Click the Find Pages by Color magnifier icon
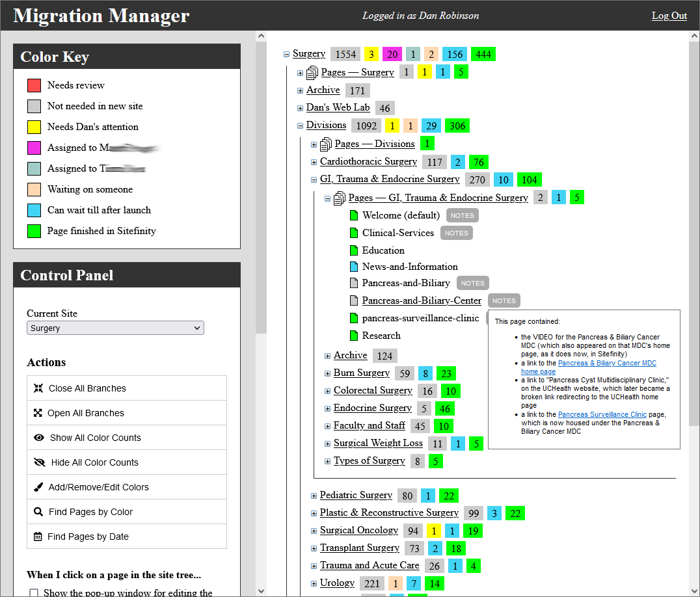Viewport: 700px width, 597px height. click(x=39, y=511)
